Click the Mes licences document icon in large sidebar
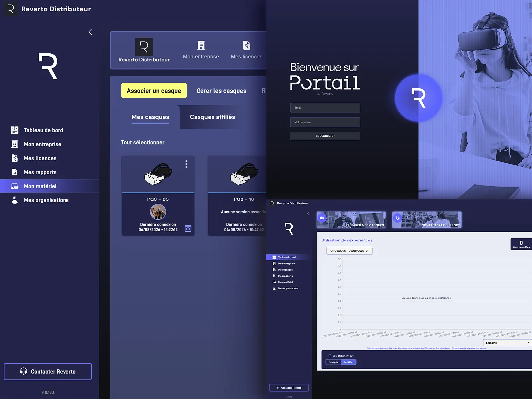Image resolution: width=532 pixels, height=399 pixels. tap(15, 158)
